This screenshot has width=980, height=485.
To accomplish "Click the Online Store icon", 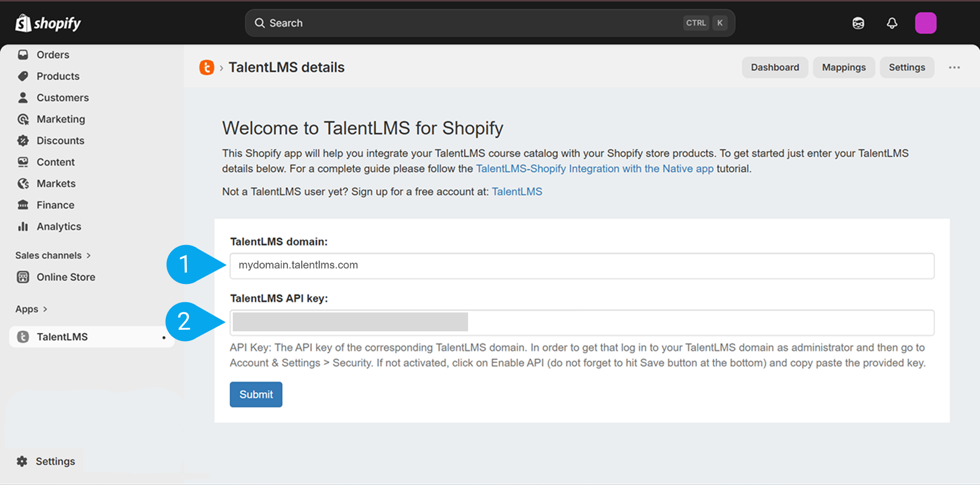I will click(x=23, y=277).
